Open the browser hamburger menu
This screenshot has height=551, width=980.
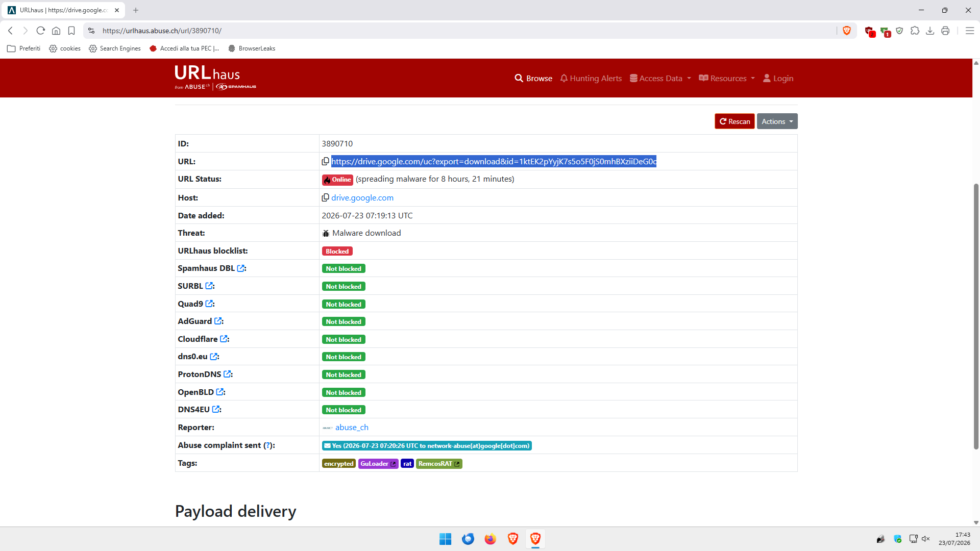(x=970, y=31)
